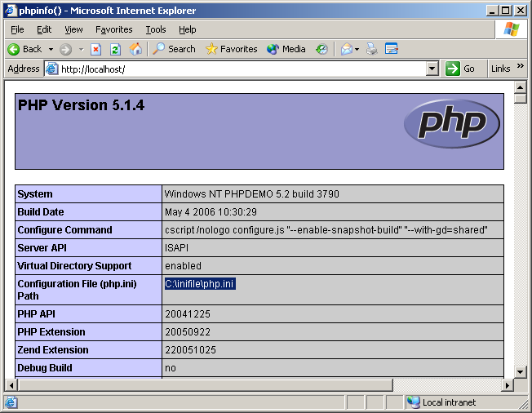This screenshot has width=532, height=413.
Task: Click the Print icon in toolbar
Action: [x=372, y=49]
